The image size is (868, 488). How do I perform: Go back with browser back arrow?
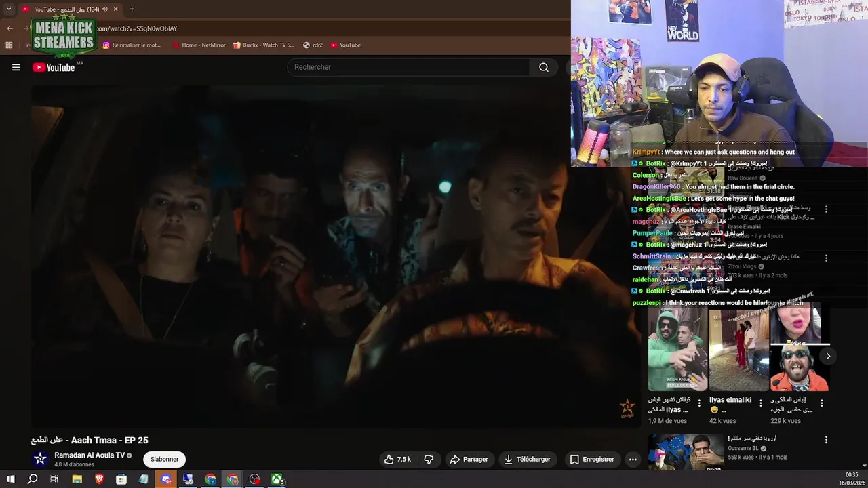10,28
